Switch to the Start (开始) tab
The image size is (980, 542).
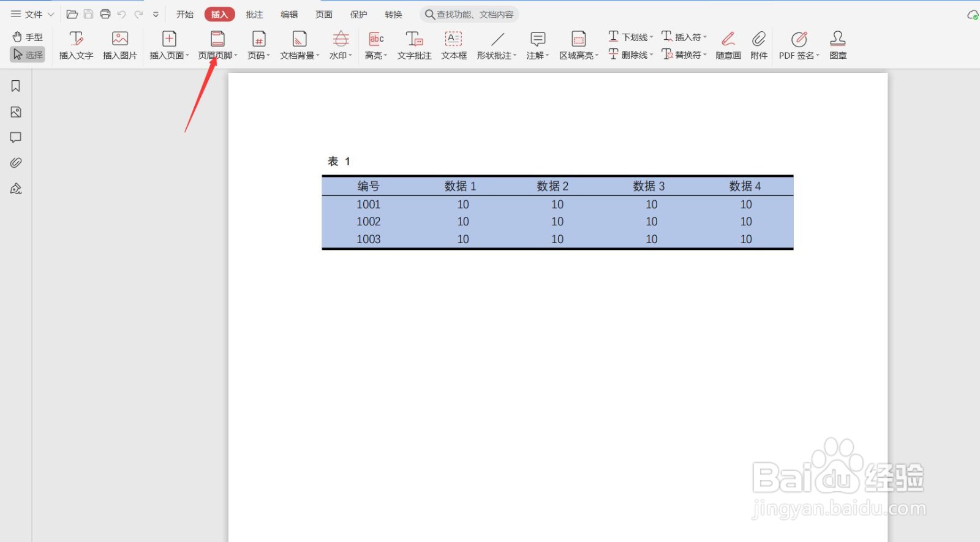pos(185,14)
